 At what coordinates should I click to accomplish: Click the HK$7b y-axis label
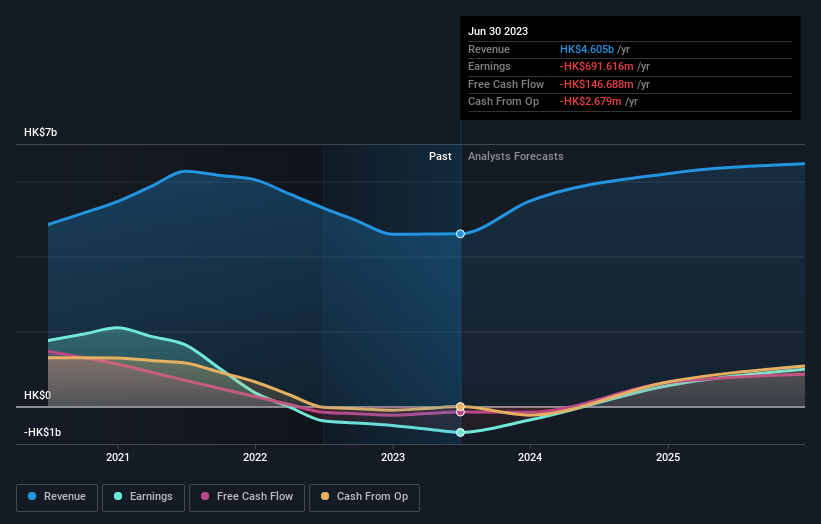40,132
